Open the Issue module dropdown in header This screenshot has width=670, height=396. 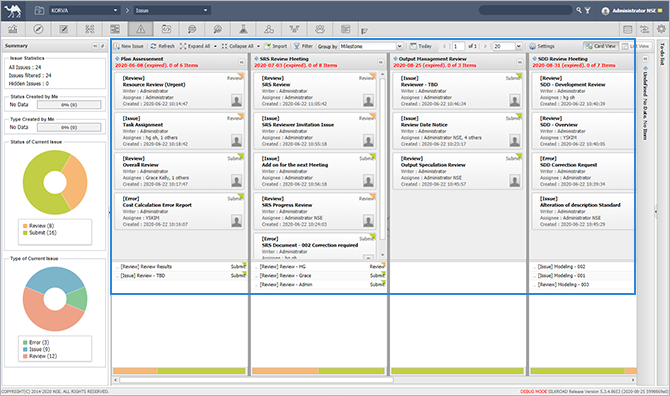(x=172, y=10)
